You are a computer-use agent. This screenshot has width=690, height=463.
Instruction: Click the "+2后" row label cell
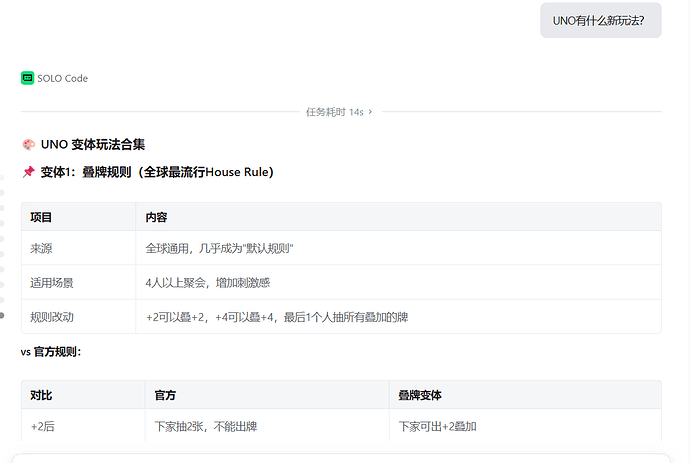(x=83, y=426)
